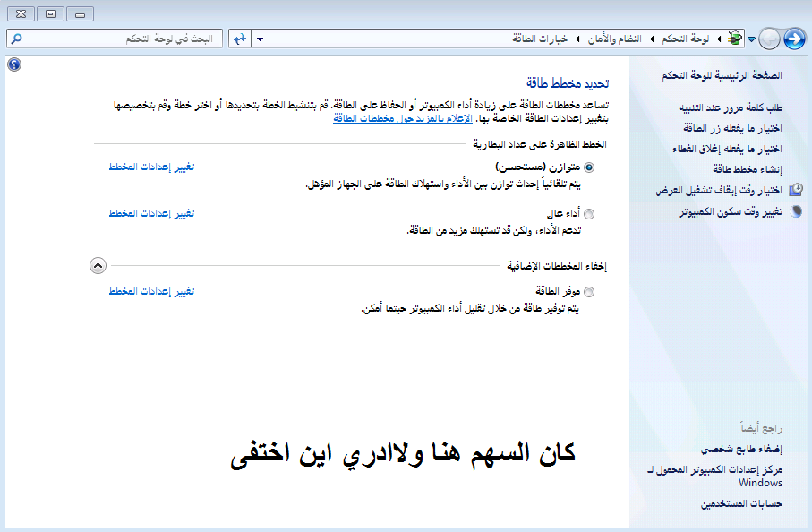Minimize the Power Options window
Viewport: 812px width, 532px height.
pos(80,14)
